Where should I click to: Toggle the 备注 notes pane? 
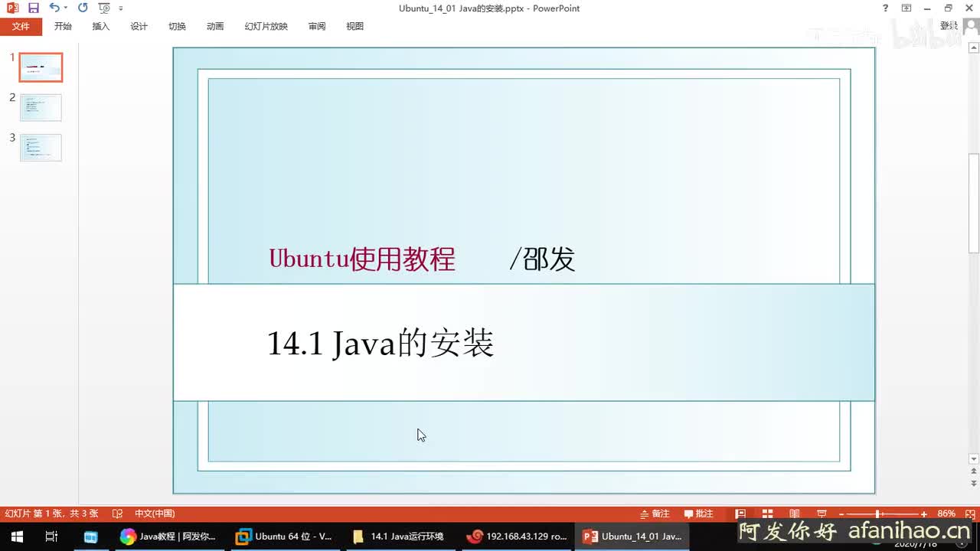(655, 514)
